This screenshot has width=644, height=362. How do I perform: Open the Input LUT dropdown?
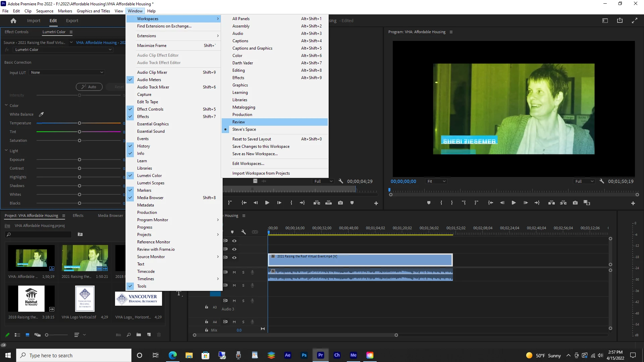click(x=67, y=72)
